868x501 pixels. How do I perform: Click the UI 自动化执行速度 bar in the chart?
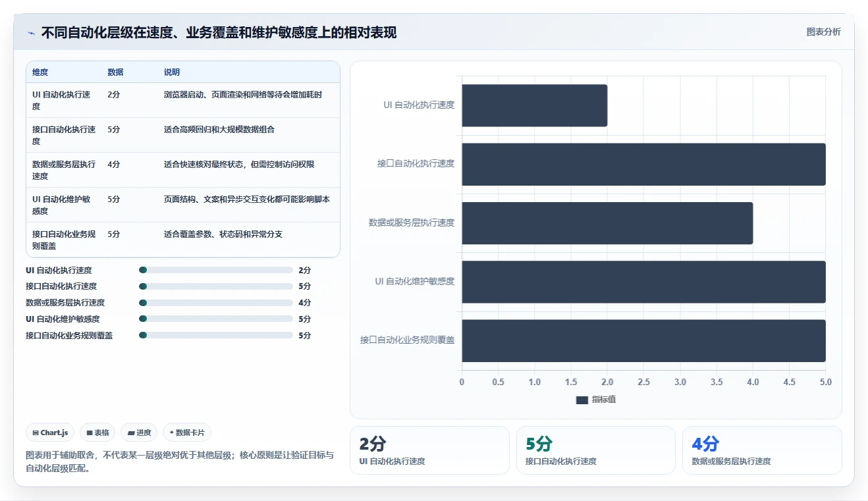point(534,105)
